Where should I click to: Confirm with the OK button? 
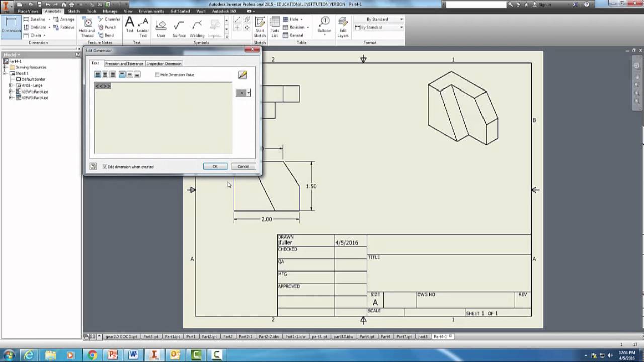tap(215, 166)
